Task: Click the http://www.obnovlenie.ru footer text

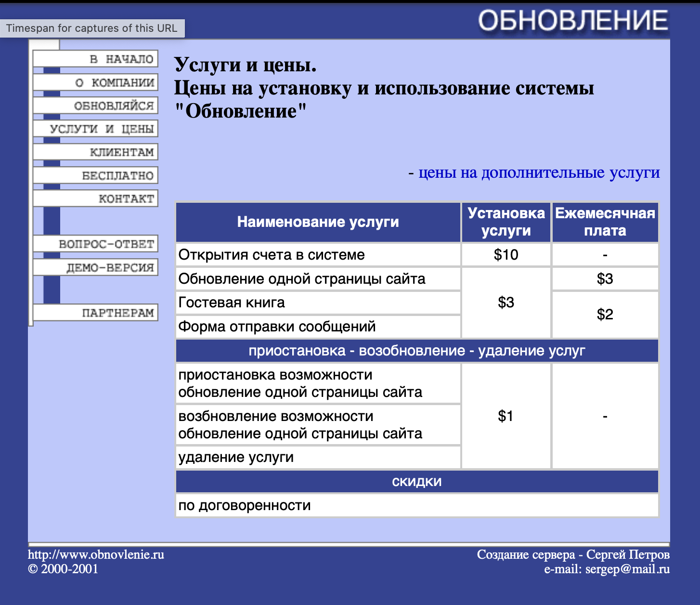Action: (x=96, y=554)
